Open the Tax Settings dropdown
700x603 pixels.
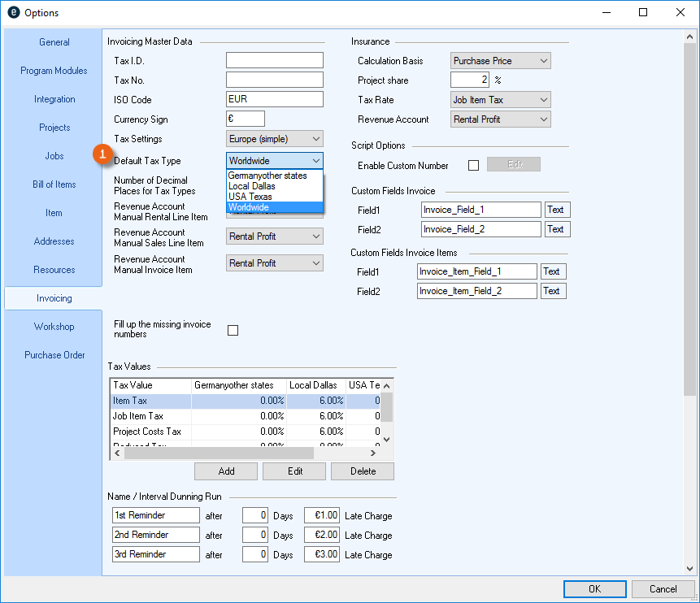[274, 139]
